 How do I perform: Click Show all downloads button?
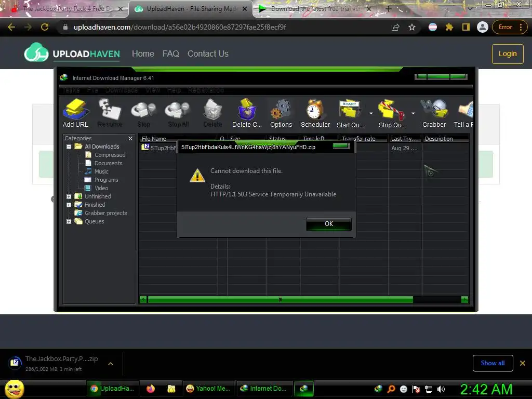pos(493,363)
